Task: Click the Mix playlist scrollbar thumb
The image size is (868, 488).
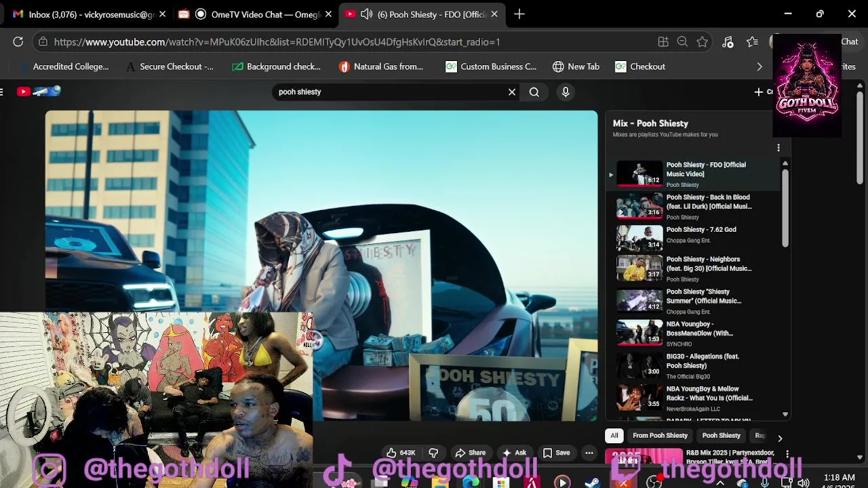Action: 785,208
